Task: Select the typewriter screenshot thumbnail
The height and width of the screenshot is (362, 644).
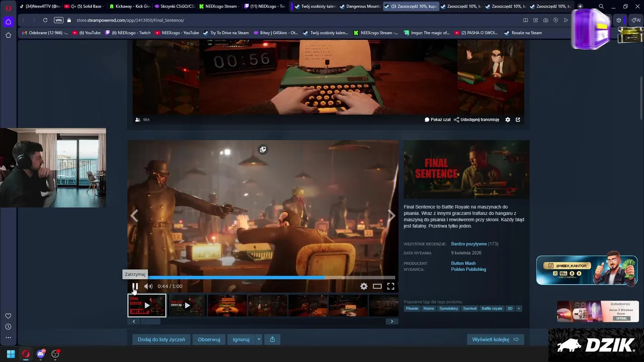Action: tap(227, 305)
